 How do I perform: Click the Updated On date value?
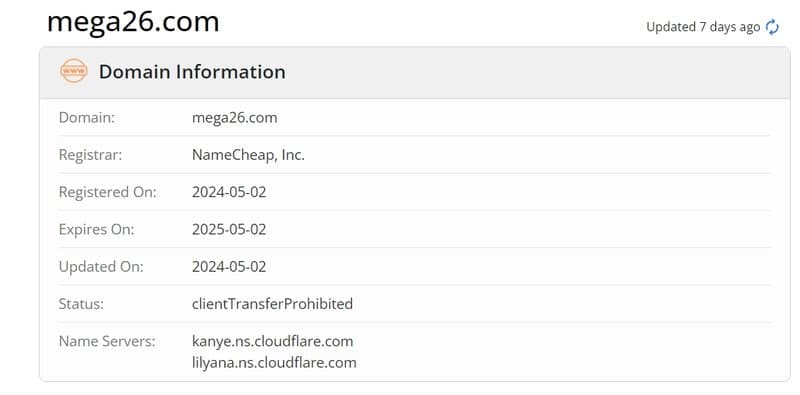[x=229, y=266]
